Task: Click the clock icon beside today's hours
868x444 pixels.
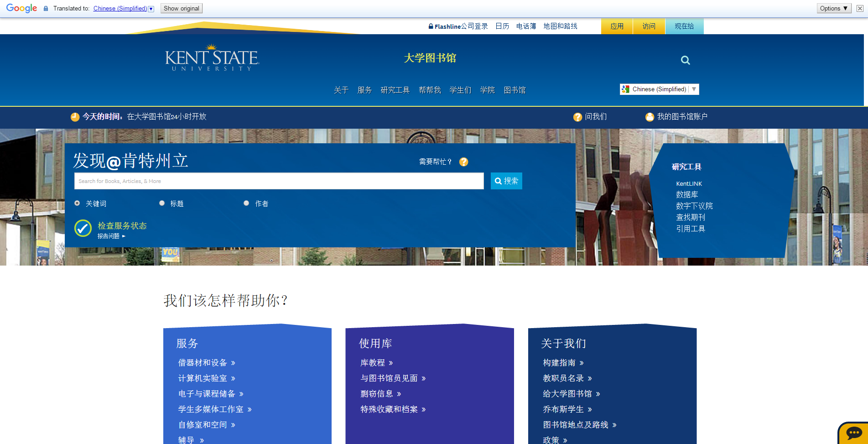Action: tap(75, 117)
